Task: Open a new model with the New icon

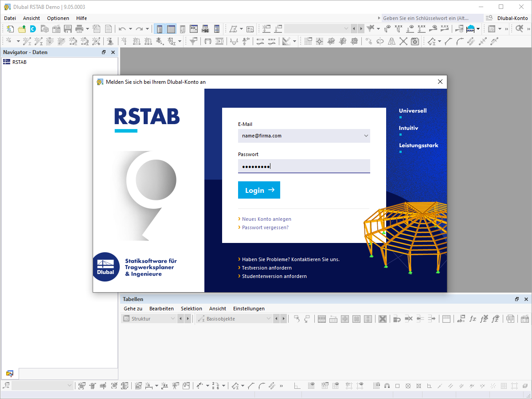Action: click(10, 28)
